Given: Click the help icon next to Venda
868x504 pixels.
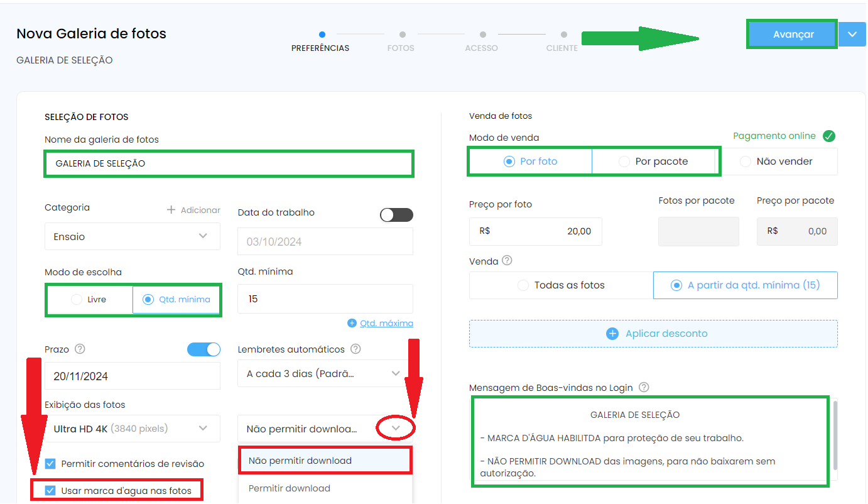Looking at the screenshot, I should 507,260.
